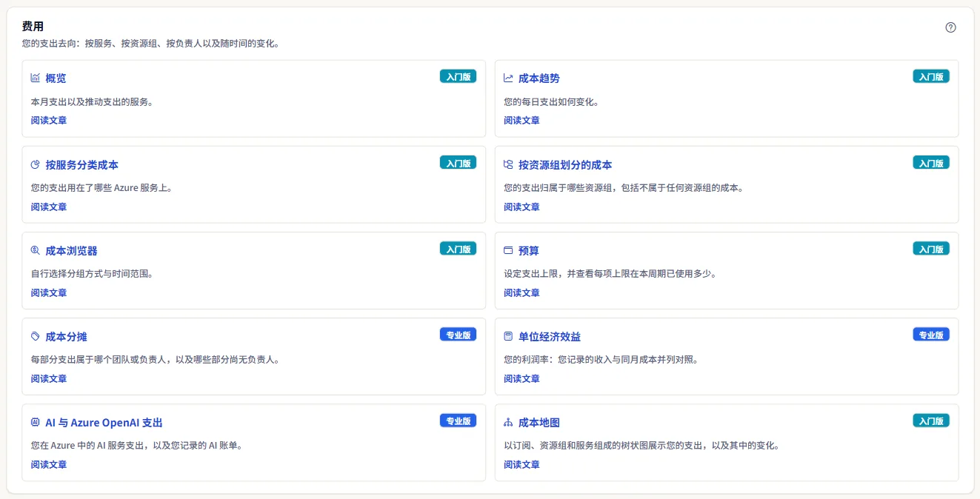Click the AI 与 Azure OpenAI 支出 icon
This screenshot has width=980, height=499.
click(x=36, y=422)
